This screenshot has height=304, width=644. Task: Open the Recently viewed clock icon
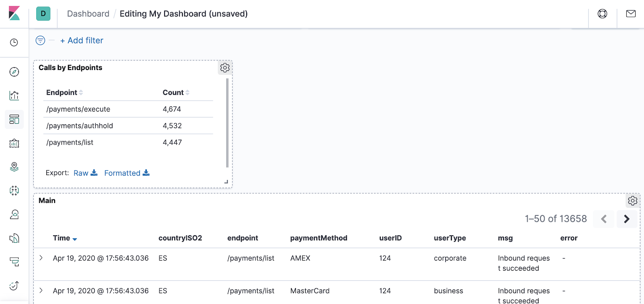(14, 42)
